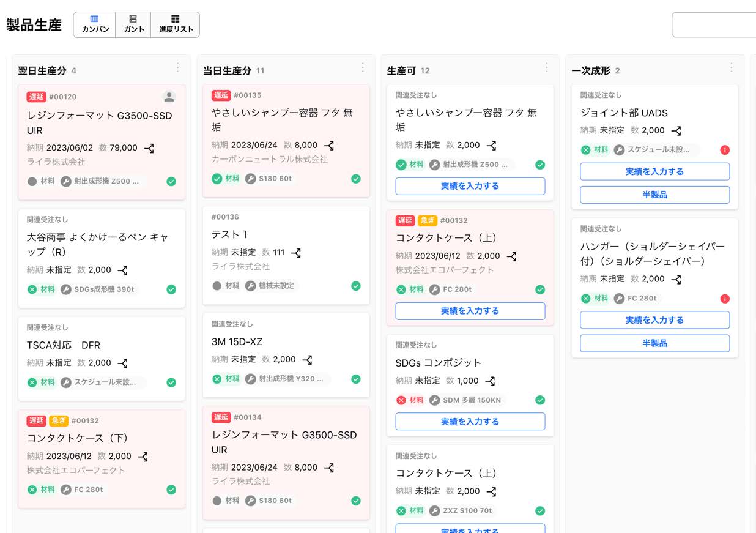Toggle green check on 大谷商事 よくかけーるペン card
756x533 pixels.
[x=171, y=289]
